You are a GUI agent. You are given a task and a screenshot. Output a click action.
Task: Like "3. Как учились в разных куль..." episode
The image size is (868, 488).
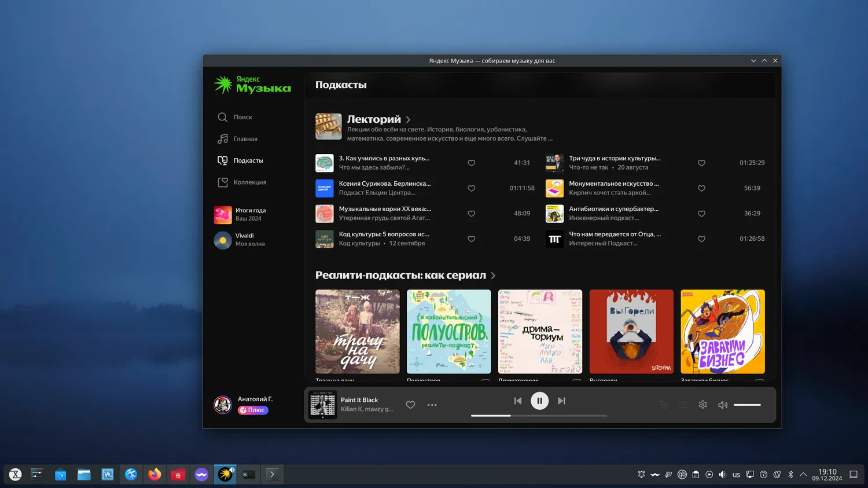(x=472, y=163)
